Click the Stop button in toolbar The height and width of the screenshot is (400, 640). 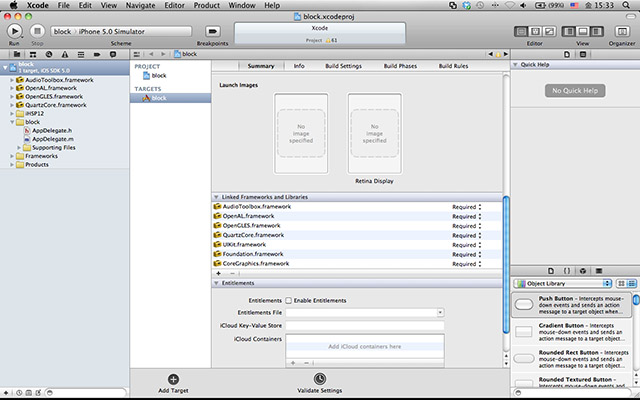coord(37,31)
